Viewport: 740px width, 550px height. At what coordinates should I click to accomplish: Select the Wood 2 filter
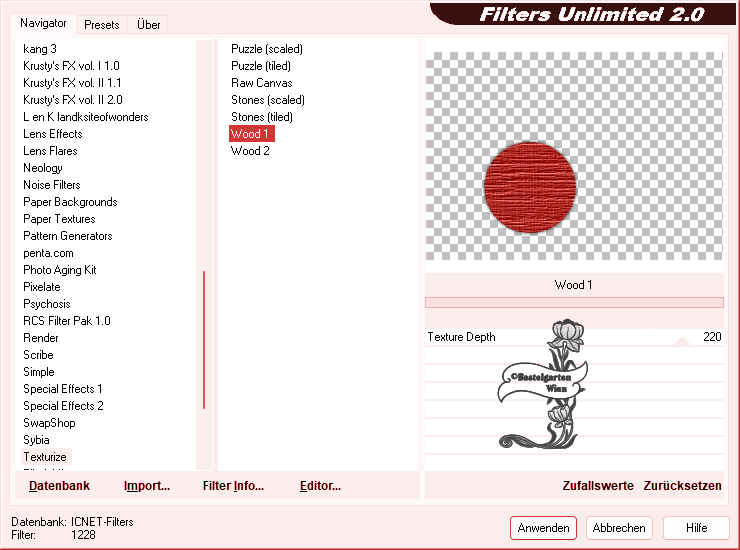click(250, 151)
